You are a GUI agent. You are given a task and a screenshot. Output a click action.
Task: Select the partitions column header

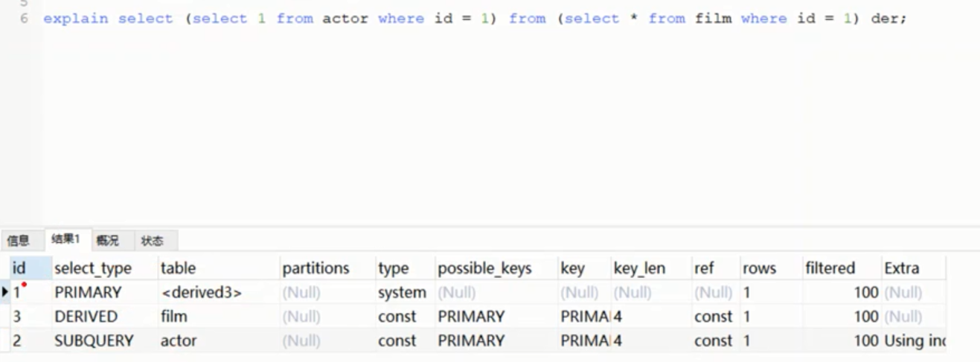click(x=316, y=268)
